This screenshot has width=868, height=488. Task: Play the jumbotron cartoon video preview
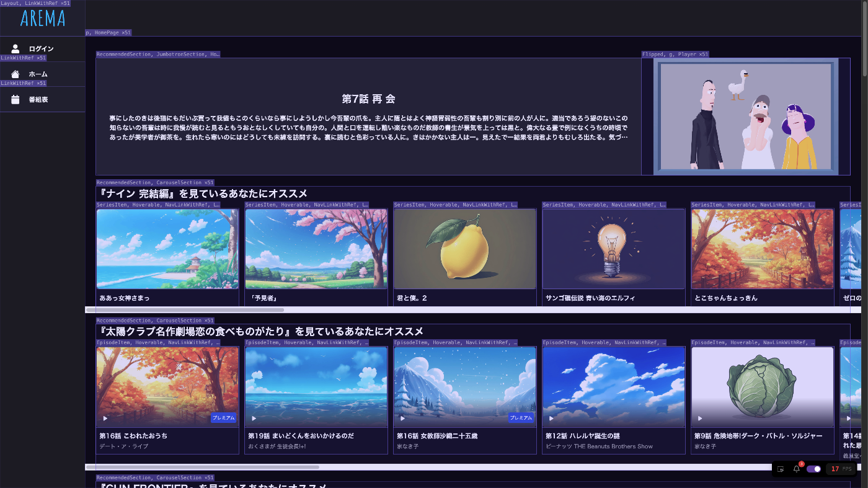point(746,117)
